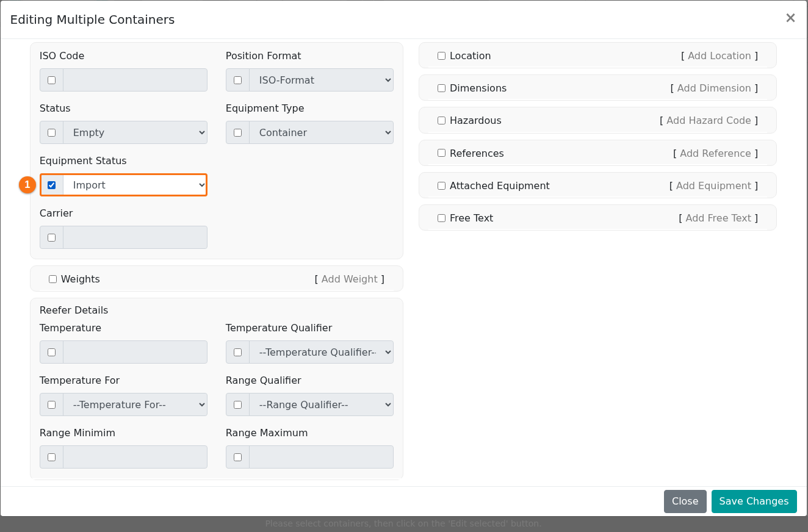Image resolution: width=808 pixels, height=532 pixels.
Task: Click the Add Reference link
Action: pos(715,153)
